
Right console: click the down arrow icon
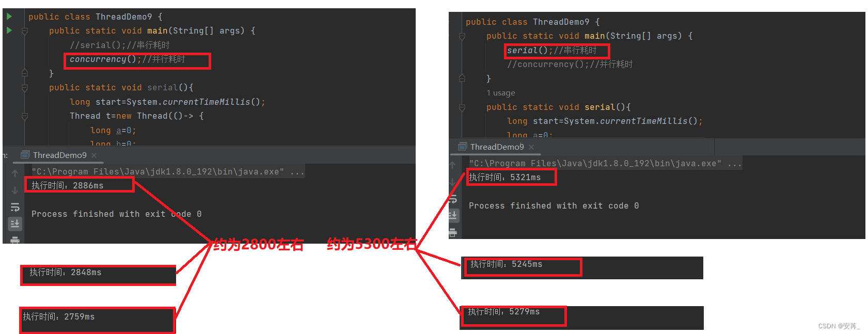coord(452,182)
